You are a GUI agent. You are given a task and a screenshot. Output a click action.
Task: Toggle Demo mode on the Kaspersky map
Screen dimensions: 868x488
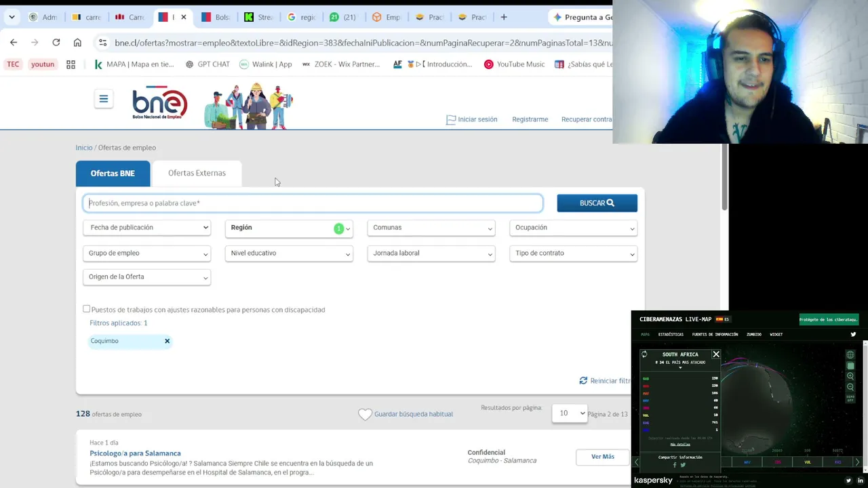pos(850,398)
